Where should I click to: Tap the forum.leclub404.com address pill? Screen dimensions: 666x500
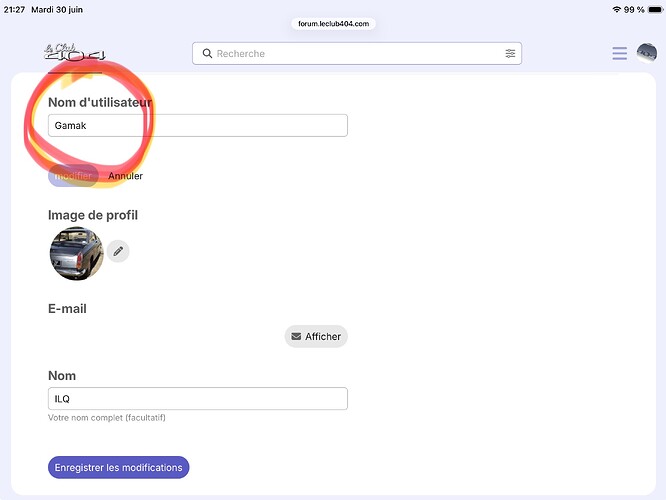point(333,24)
